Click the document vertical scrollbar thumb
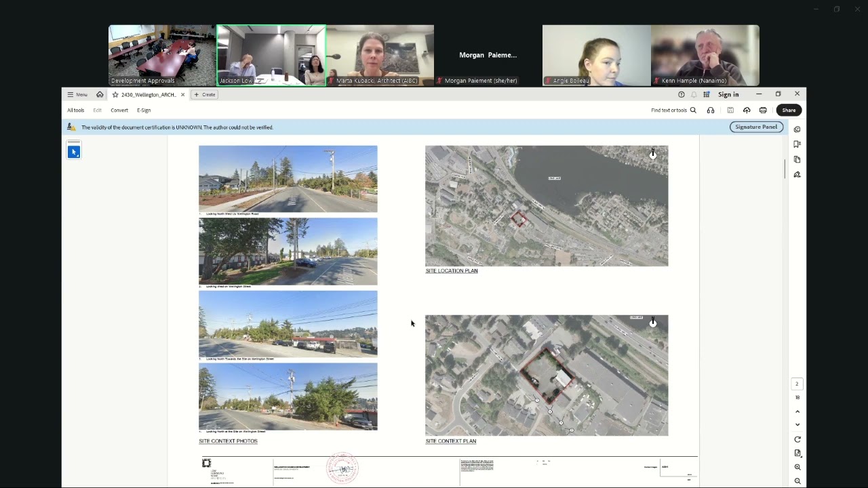Screen dimensions: 868x488 [x=785, y=169]
